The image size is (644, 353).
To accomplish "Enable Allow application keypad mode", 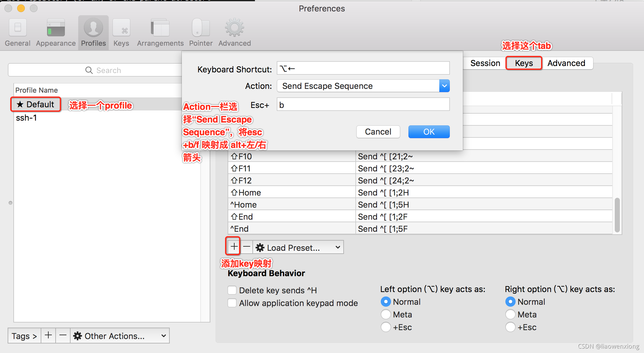I will tap(232, 303).
